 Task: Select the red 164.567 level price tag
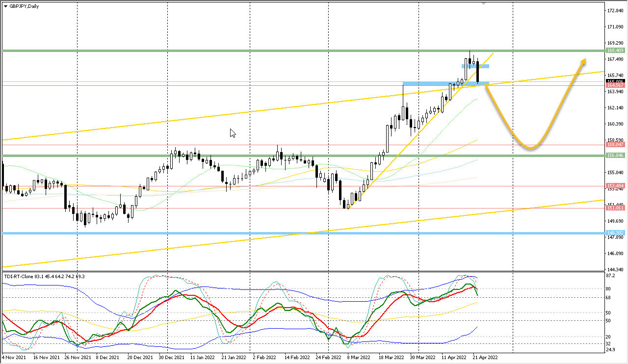click(x=615, y=85)
